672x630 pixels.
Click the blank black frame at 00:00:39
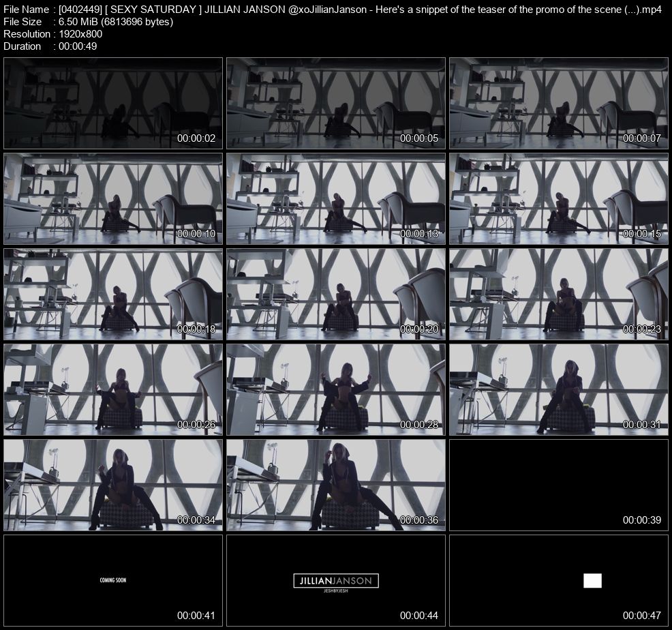point(558,485)
